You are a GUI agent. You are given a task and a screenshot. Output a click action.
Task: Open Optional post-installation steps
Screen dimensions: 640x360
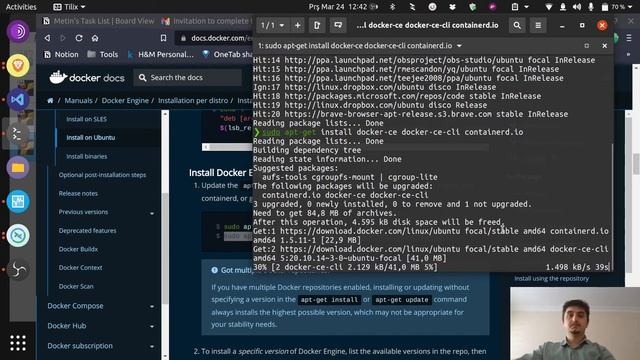(x=102, y=175)
